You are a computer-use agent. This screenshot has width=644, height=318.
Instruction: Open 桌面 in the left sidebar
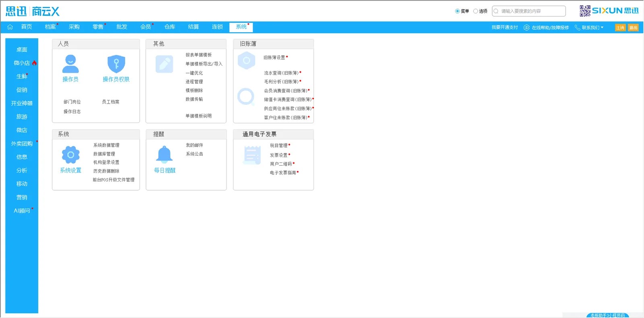[x=22, y=50]
